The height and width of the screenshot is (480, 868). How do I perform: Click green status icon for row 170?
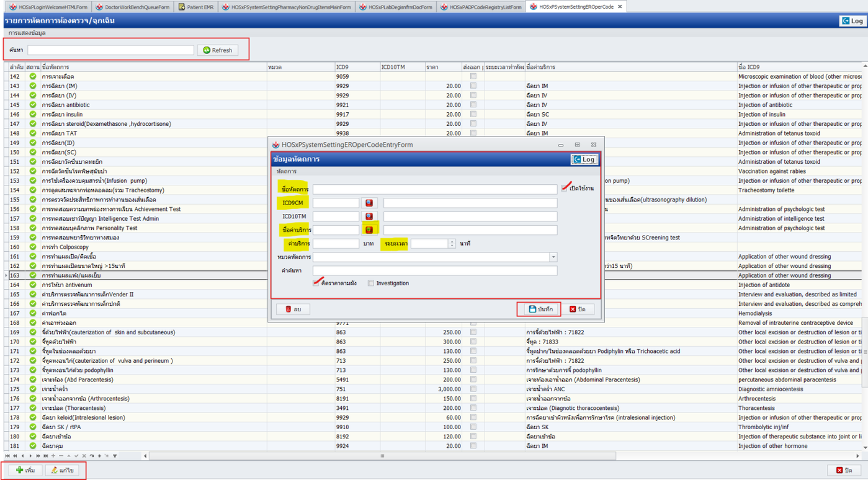pyautogui.click(x=33, y=342)
